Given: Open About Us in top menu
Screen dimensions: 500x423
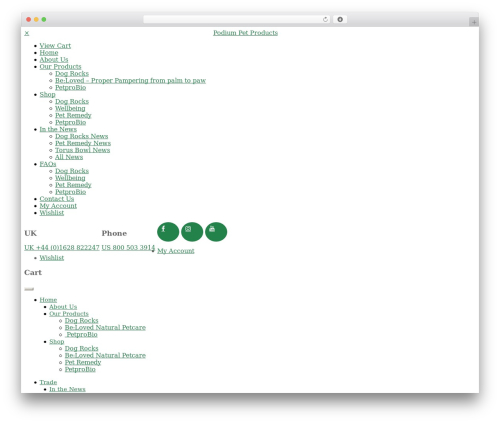Looking at the screenshot, I should [54, 60].
